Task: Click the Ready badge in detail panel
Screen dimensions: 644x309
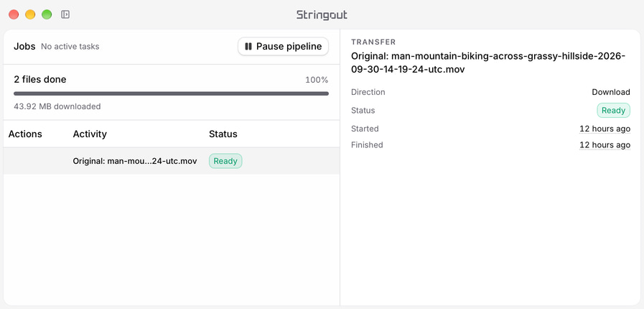Action: point(613,111)
